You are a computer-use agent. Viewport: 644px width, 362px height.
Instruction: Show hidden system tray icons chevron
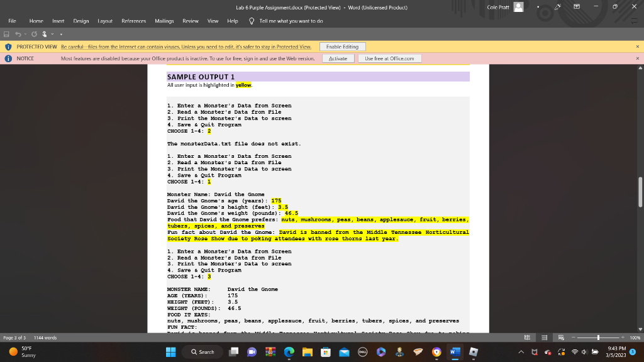(521, 352)
